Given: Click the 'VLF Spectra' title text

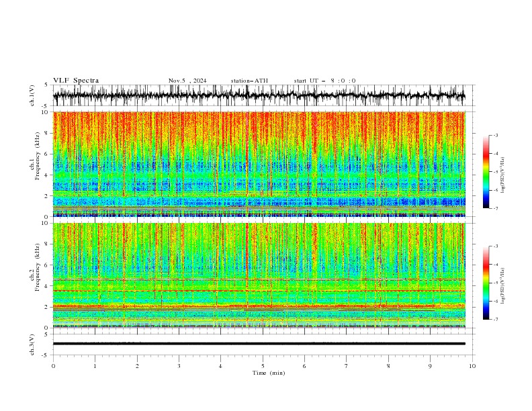Looking at the screenshot, I should click(76, 81).
